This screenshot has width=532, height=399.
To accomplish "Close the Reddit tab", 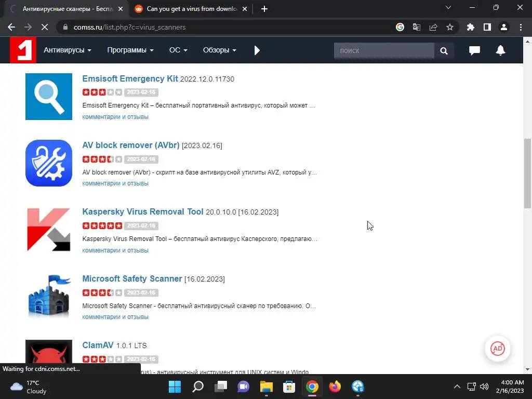I will pos(245,9).
